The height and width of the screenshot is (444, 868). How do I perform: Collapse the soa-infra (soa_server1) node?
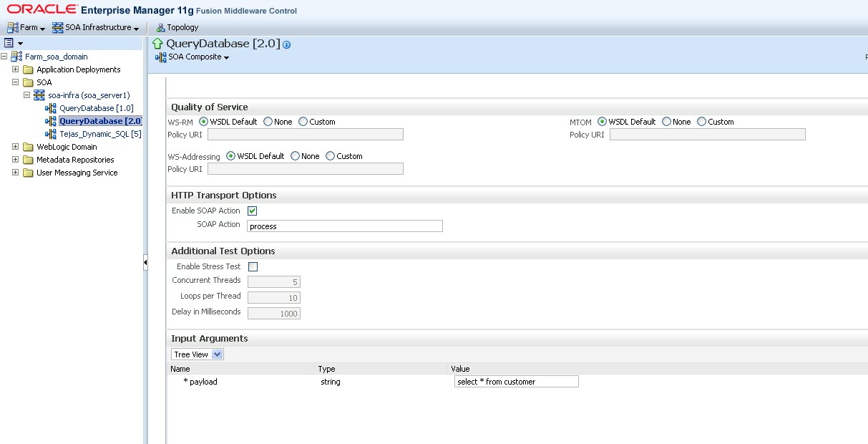click(x=27, y=95)
